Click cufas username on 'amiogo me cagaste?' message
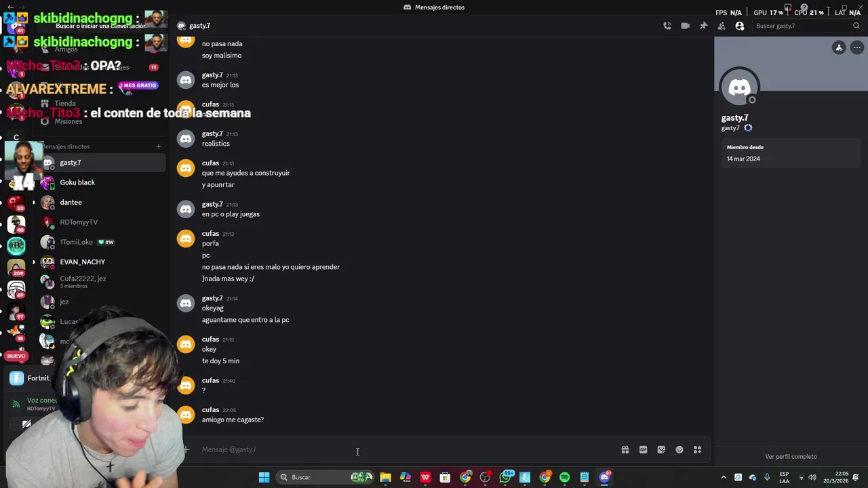Screen dimensions: 868x488 coord(210,410)
